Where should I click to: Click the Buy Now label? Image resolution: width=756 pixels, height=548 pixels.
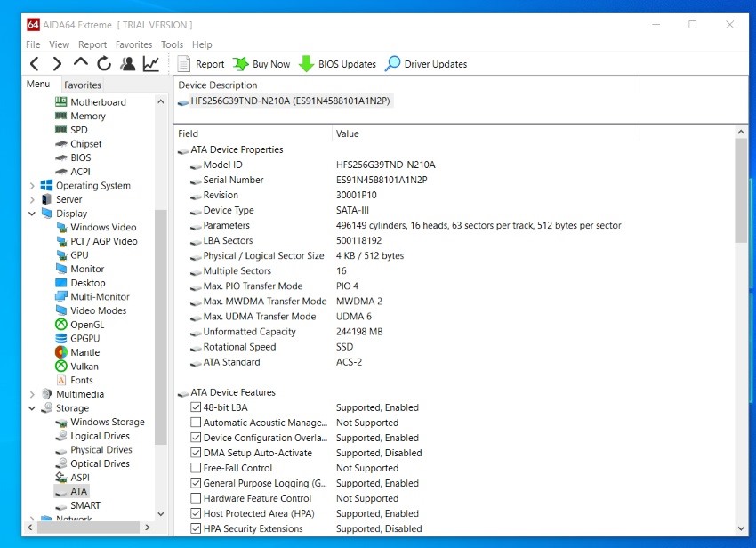click(271, 64)
